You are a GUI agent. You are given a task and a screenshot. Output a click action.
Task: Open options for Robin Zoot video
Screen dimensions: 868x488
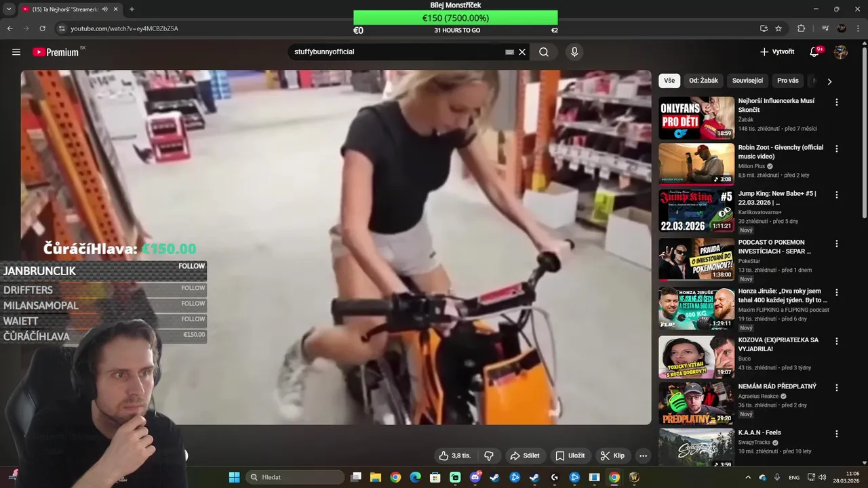837,148
